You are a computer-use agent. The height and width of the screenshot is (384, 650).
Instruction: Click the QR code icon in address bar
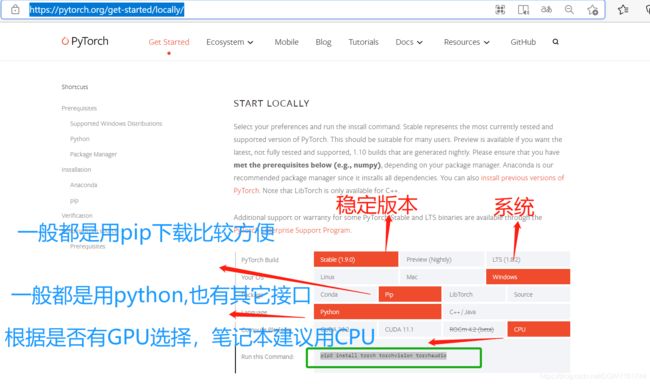coord(500,10)
